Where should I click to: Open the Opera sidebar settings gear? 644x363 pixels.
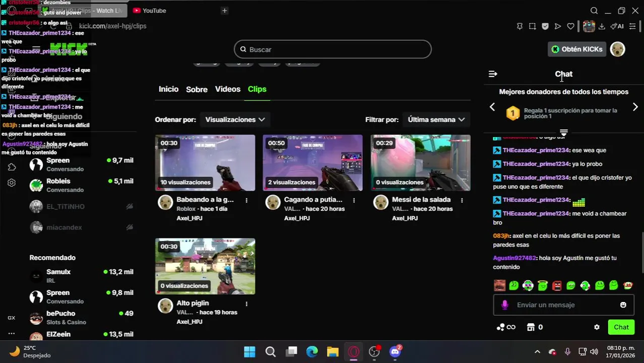pos(12,183)
